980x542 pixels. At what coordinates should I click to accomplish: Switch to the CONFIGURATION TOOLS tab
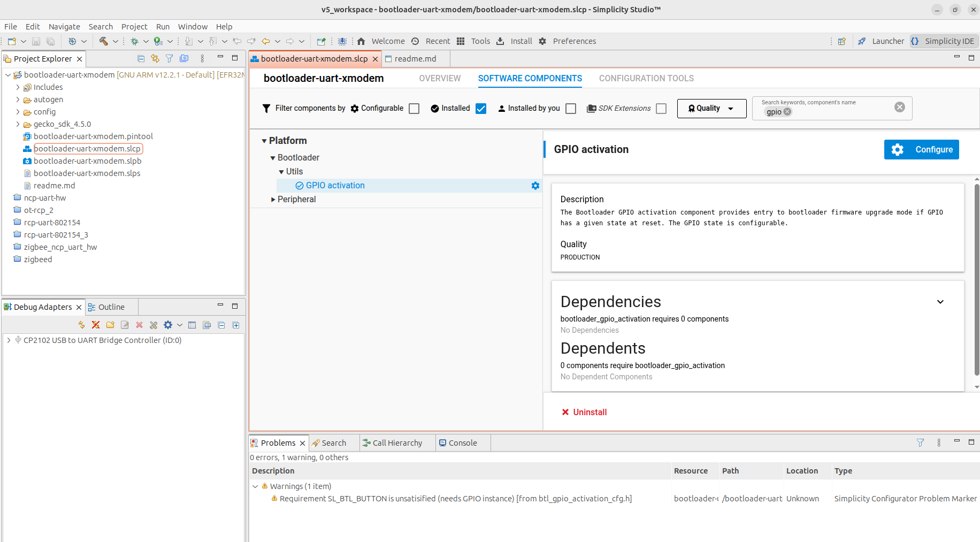(x=646, y=79)
